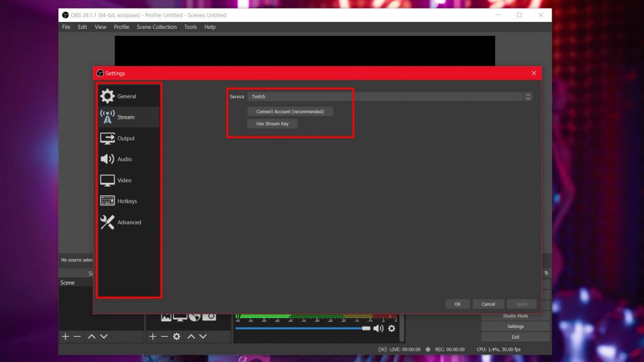Image resolution: width=644 pixels, height=362 pixels.
Task: Select the Stream settings section
Action: point(129,117)
